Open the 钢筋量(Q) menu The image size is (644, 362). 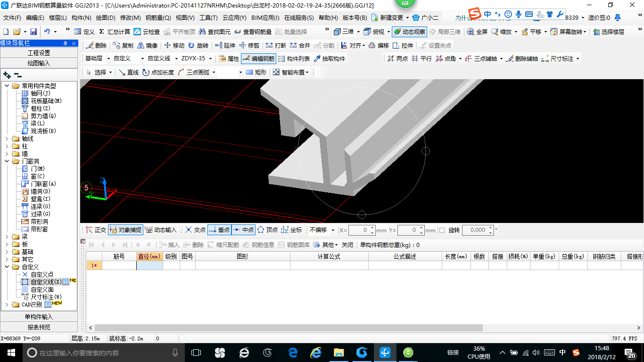pyautogui.click(x=158, y=17)
